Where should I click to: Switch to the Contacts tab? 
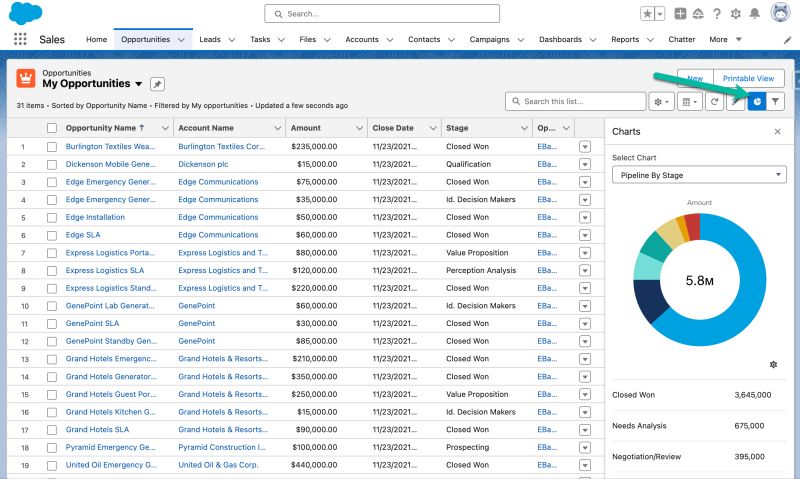coord(423,39)
